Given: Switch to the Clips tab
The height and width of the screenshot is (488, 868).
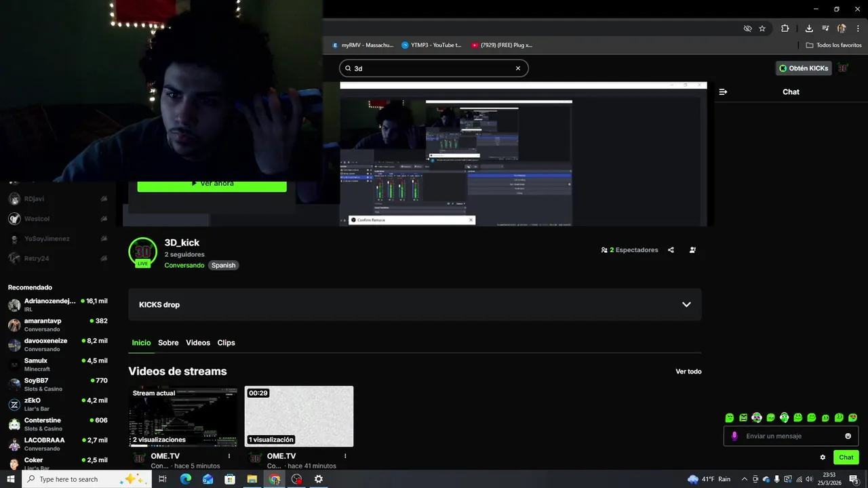Looking at the screenshot, I should pyautogui.click(x=226, y=343).
